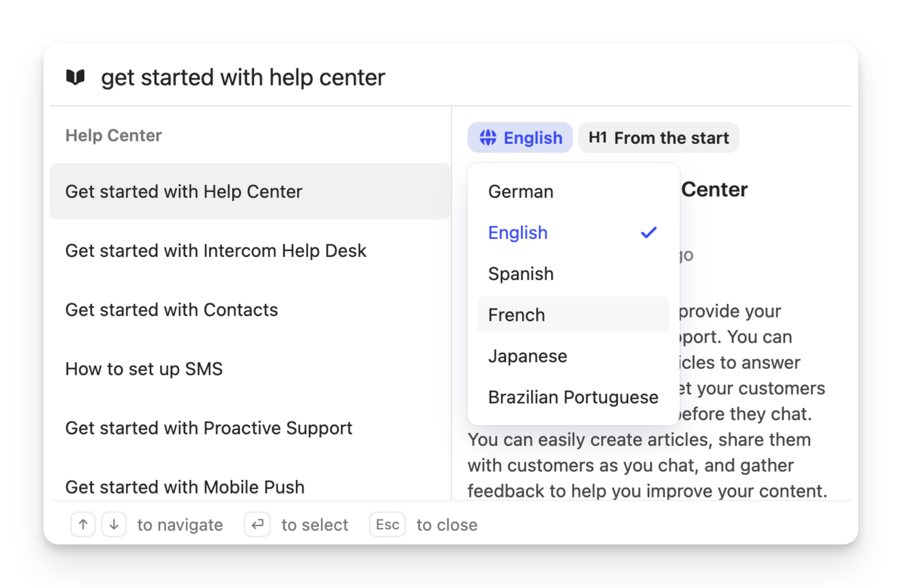Click the Esc key icon to close
The width and height of the screenshot is (902, 588).
pos(387,524)
